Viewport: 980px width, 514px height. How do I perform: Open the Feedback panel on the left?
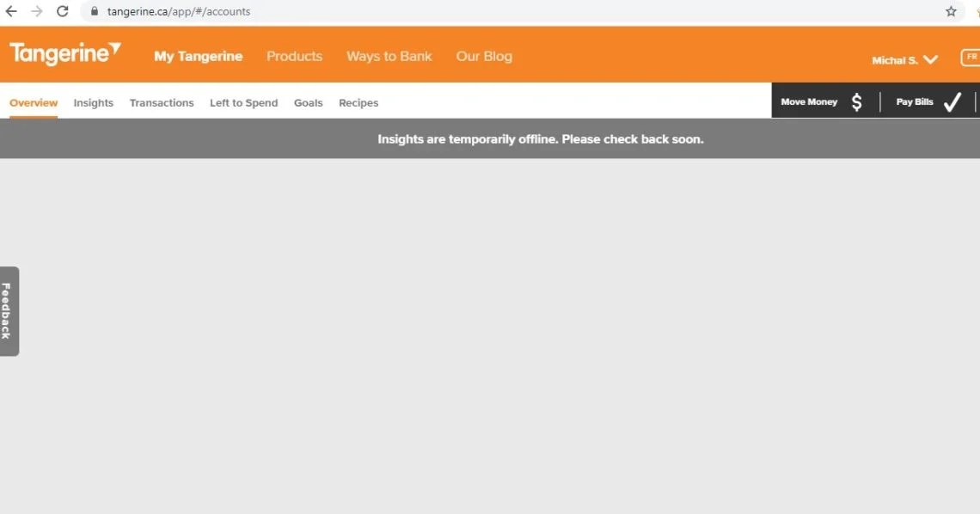8,311
